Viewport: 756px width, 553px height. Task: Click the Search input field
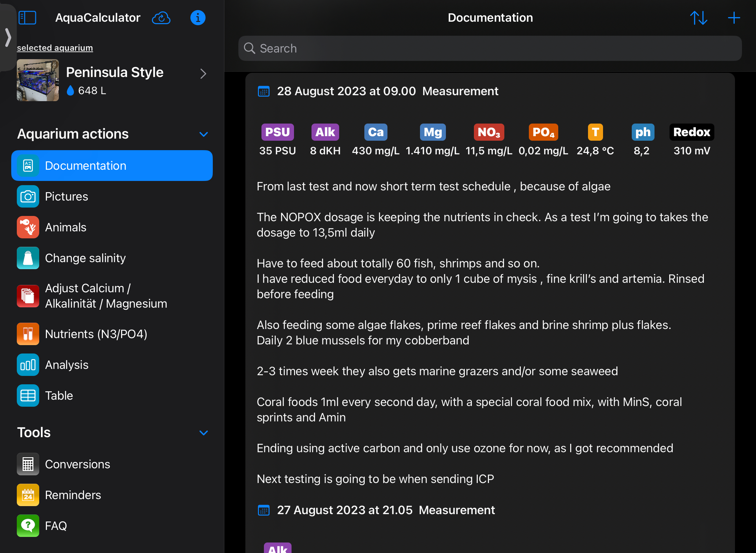click(x=490, y=48)
